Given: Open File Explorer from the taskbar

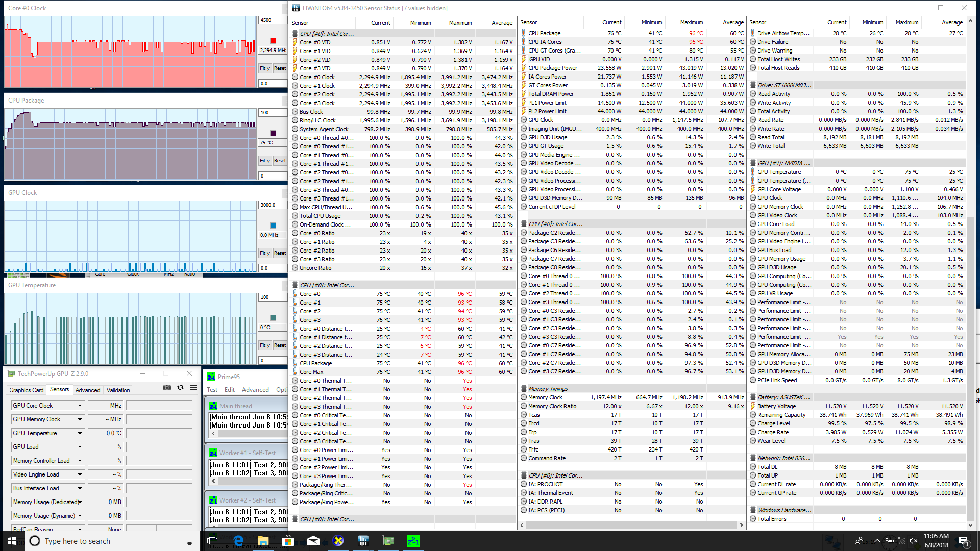Looking at the screenshot, I should pyautogui.click(x=263, y=541).
